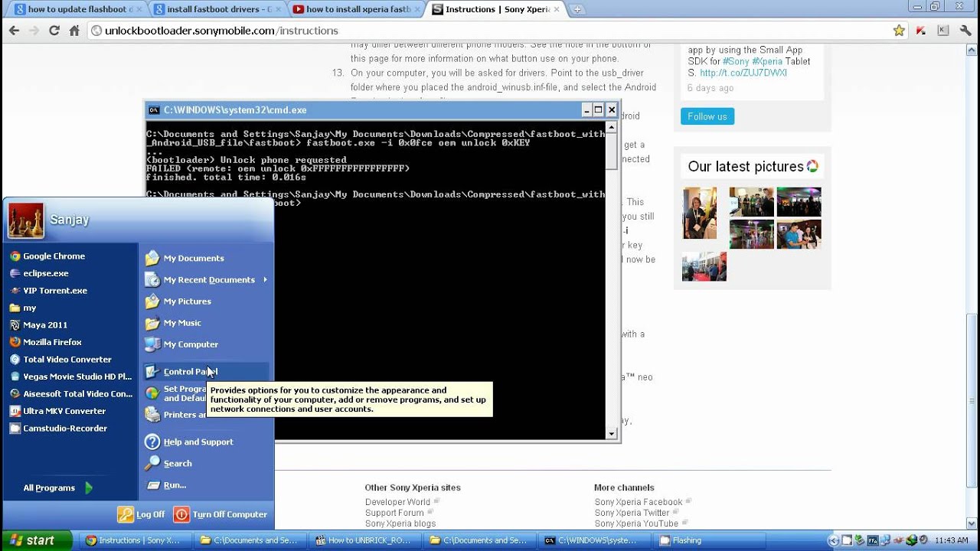The height and width of the screenshot is (551, 980).
Task: Click the address bar URL field
Action: [x=490, y=31]
